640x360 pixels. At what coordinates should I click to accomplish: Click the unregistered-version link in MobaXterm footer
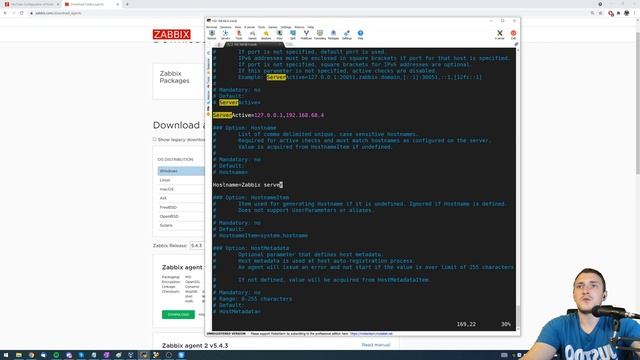click(x=371, y=333)
